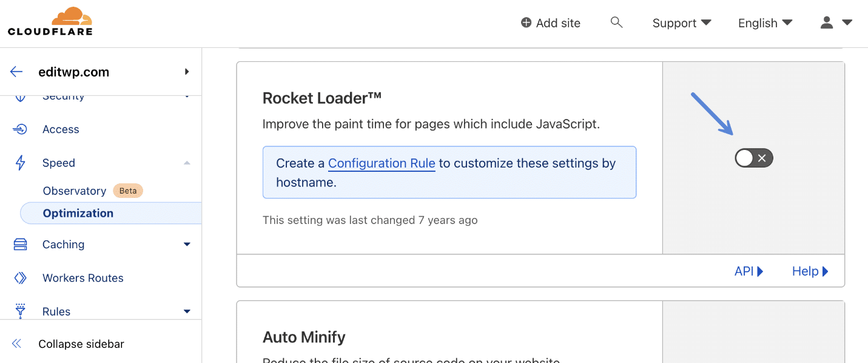Enable the Rocket Loader toggle switch
This screenshot has height=363, width=868.
click(x=753, y=157)
